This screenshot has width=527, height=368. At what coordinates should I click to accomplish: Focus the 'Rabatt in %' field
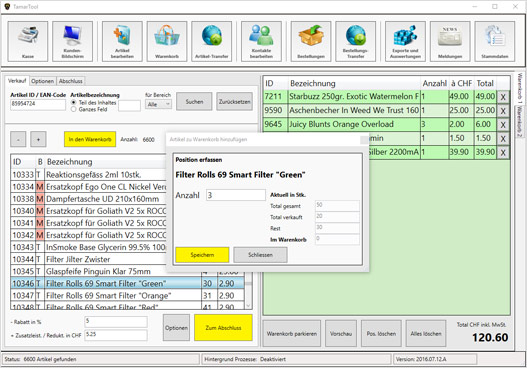tap(116, 322)
